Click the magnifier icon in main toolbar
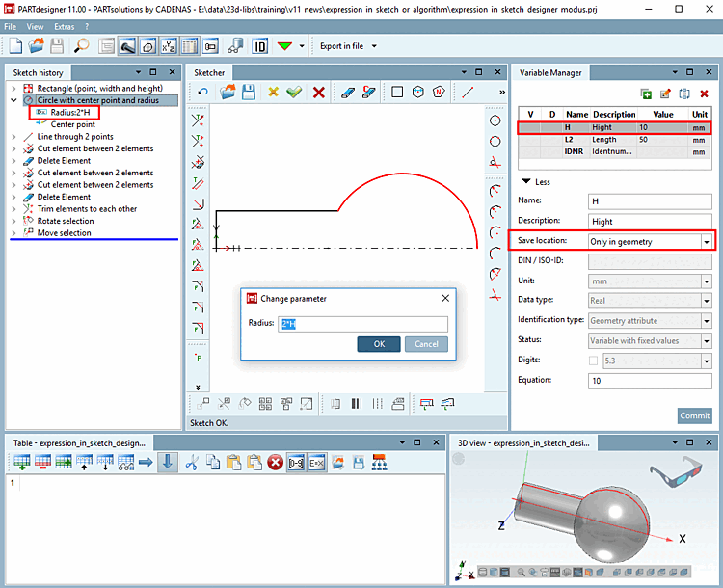This screenshot has width=723, height=588. [81, 45]
